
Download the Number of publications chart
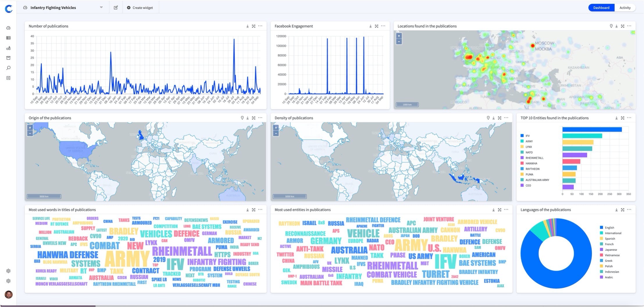[247, 26]
